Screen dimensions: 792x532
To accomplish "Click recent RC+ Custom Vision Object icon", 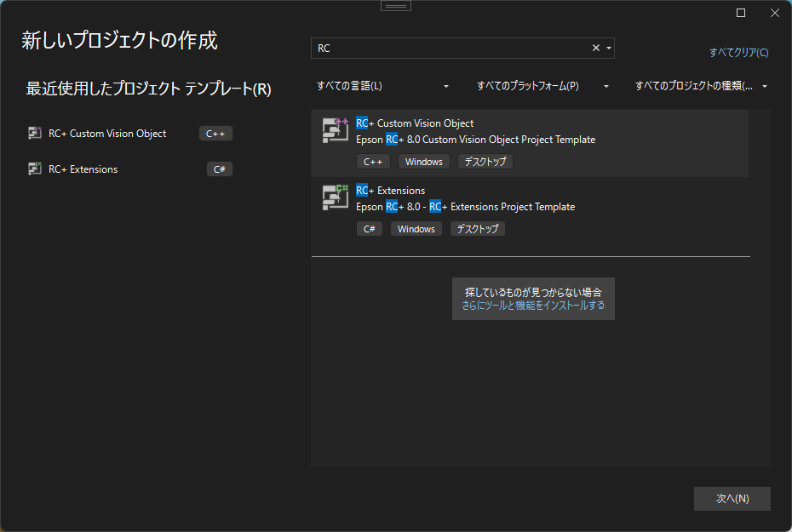I will coord(35,133).
